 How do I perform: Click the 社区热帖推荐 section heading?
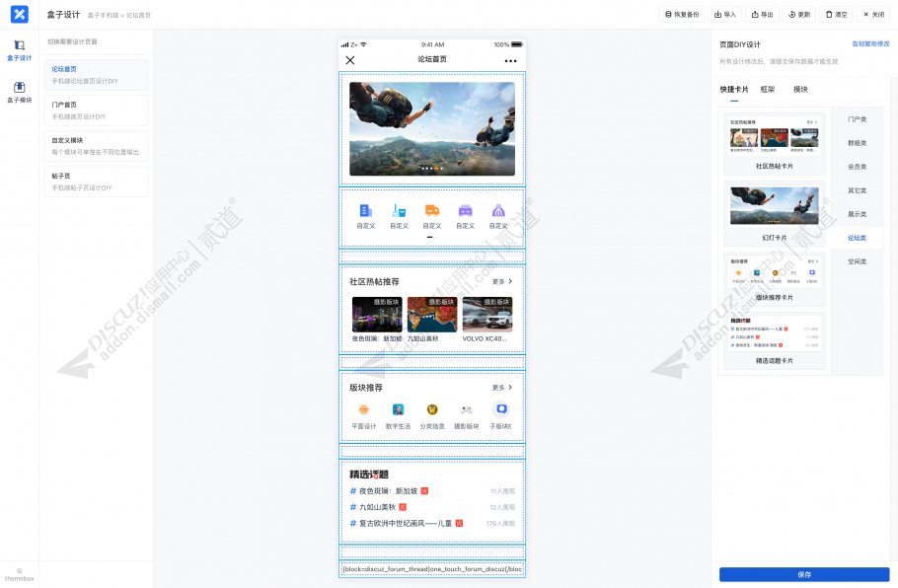374,282
